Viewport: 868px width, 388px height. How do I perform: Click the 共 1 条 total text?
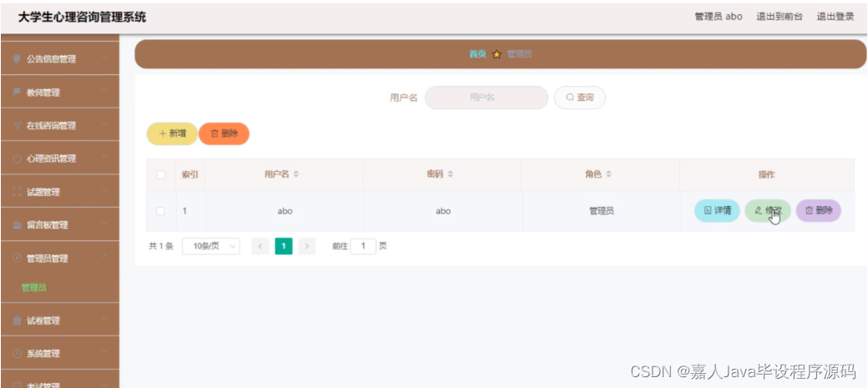pos(161,246)
